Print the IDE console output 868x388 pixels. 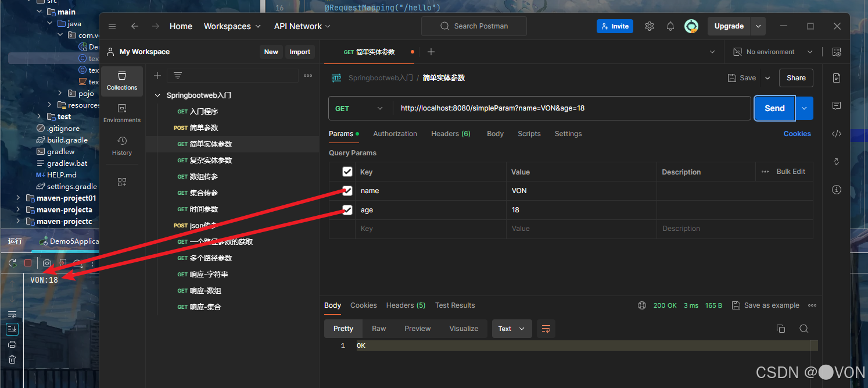[12, 344]
